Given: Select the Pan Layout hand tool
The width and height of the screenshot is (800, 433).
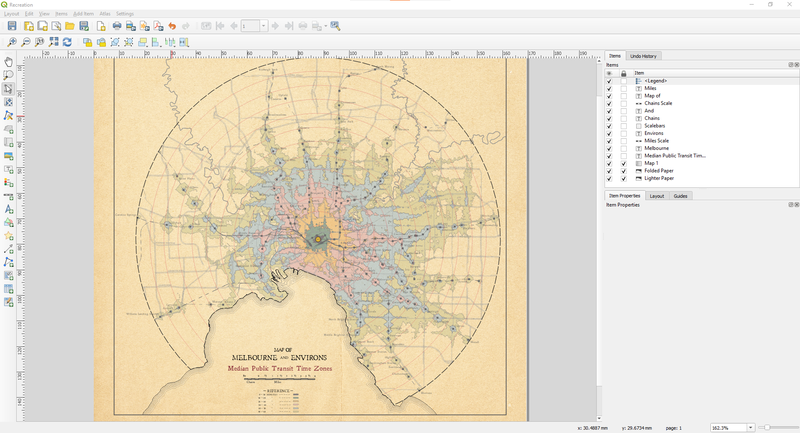Looking at the screenshot, I should tap(8, 62).
